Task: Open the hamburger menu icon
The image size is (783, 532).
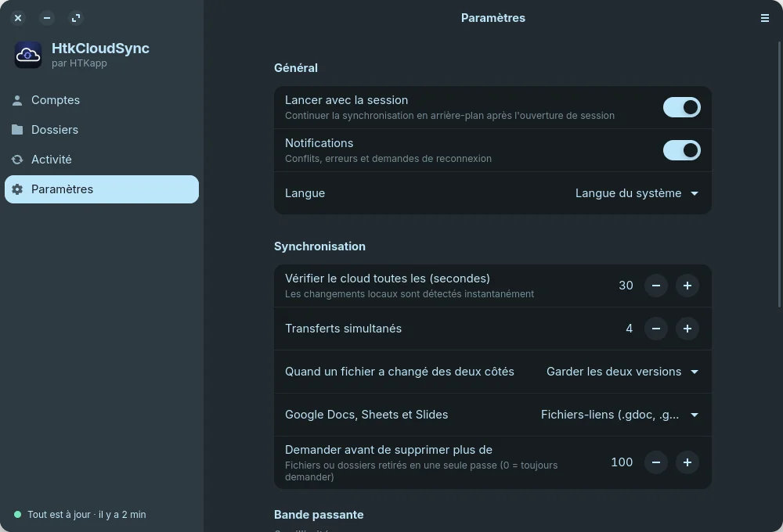Action: (x=764, y=18)
